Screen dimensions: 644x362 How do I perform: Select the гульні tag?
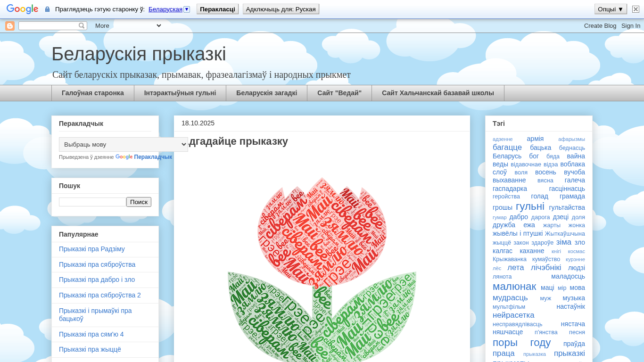[530, 206]
